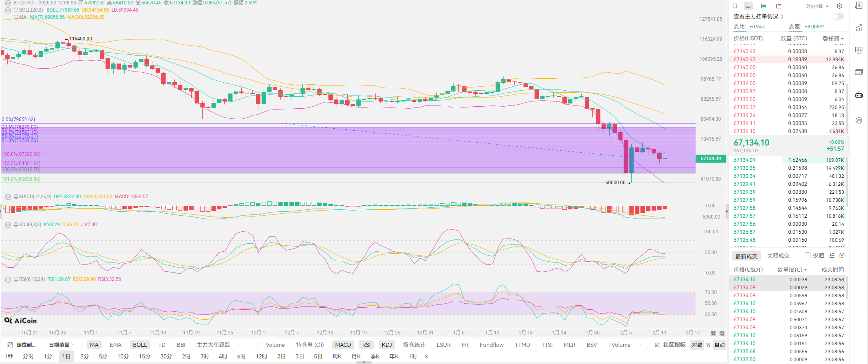Open the 2位小数 decimal precision dropdown
This screenshot has height=364, width=868.
pos(817,6)
